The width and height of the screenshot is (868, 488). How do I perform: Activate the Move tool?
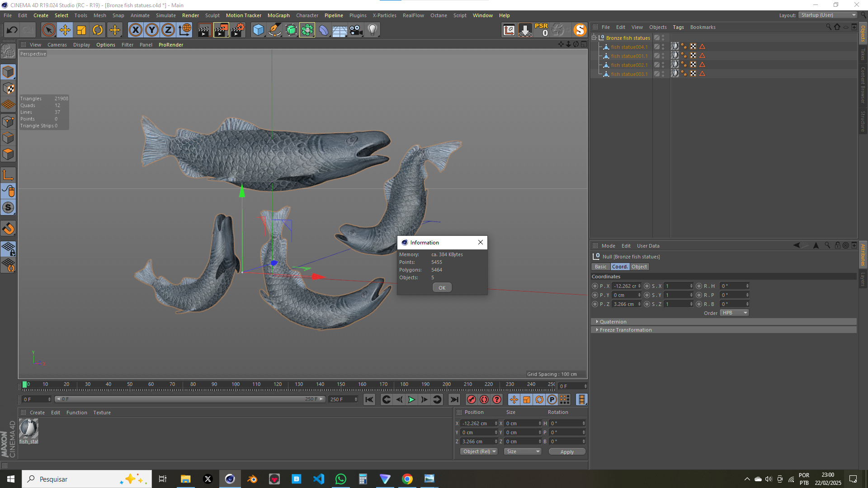65,30
